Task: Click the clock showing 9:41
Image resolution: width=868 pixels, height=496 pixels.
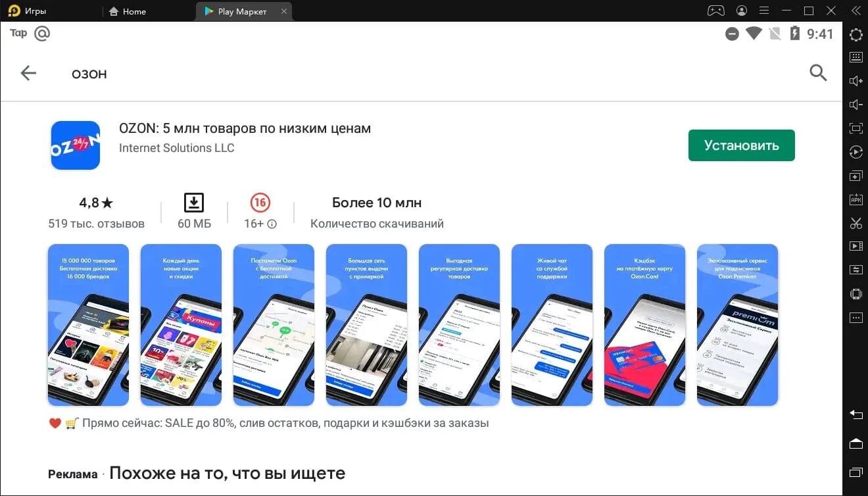Action: (820, 34)
